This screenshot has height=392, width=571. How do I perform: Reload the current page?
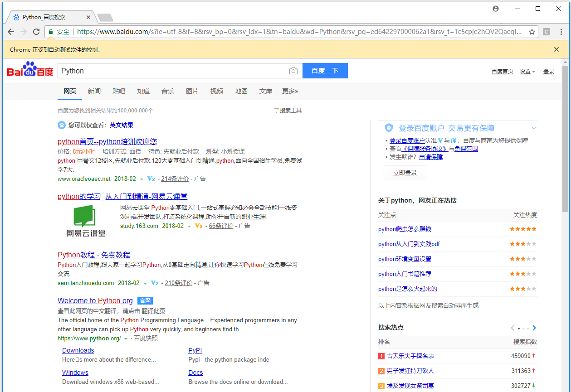(36, 32)
